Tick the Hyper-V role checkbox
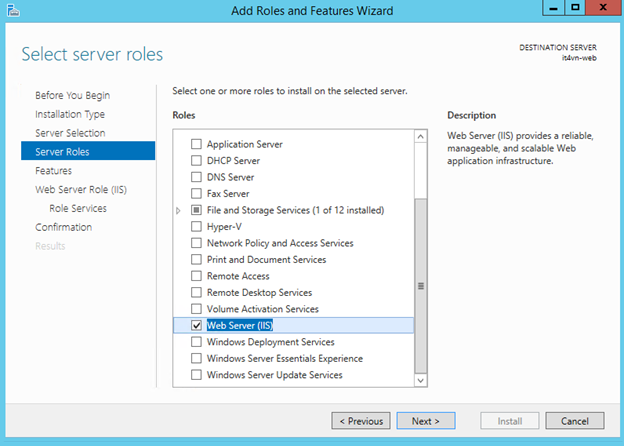 coord(196,227)
